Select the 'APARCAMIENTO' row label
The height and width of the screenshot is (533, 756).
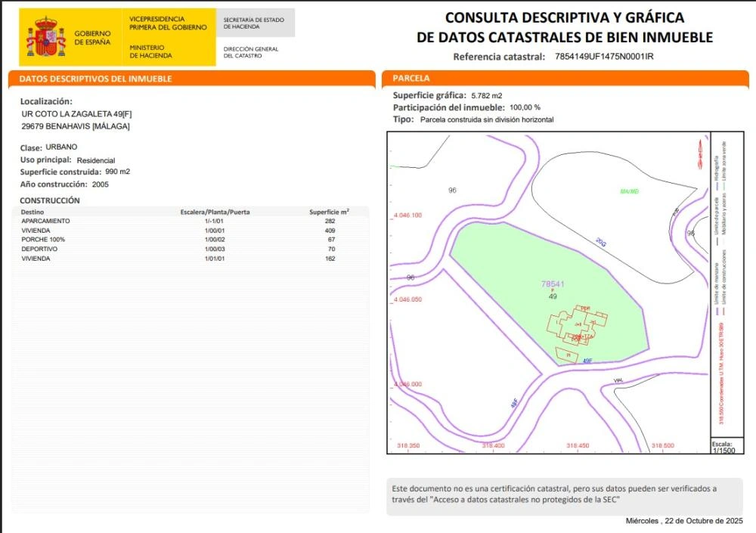click(x=45, y=221)
